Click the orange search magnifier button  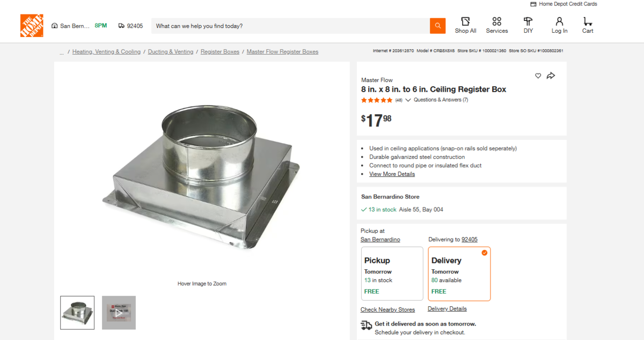click(438, 26)
